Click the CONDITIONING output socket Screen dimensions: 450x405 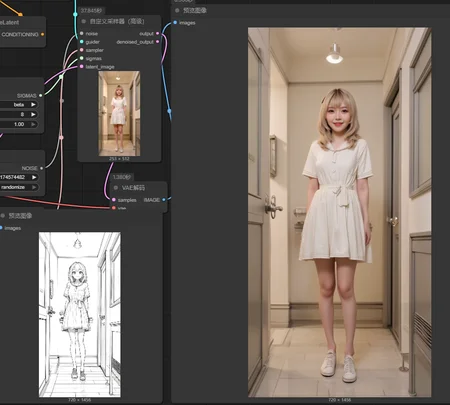(x=42, y=34)
